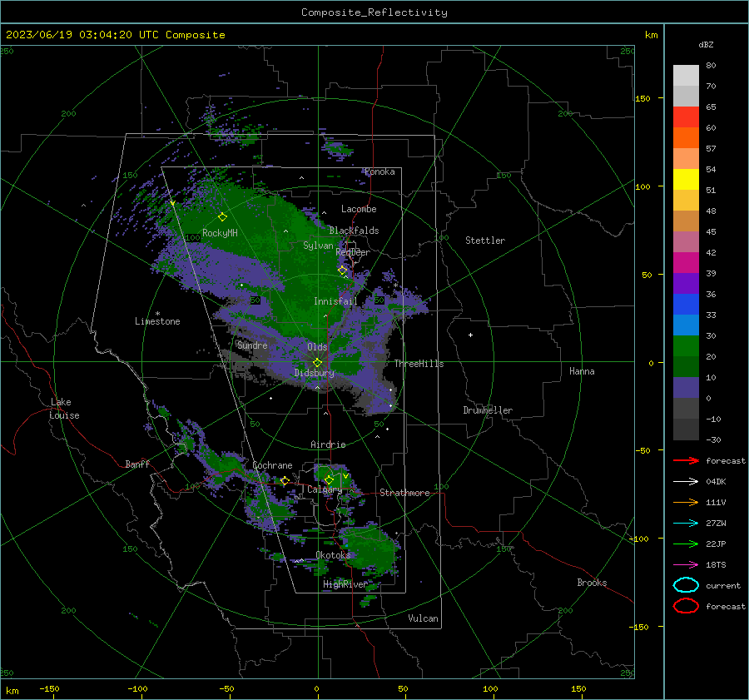Click the red 60-65 dBZ swatch

pyautogui.click(x=686, y=117)
